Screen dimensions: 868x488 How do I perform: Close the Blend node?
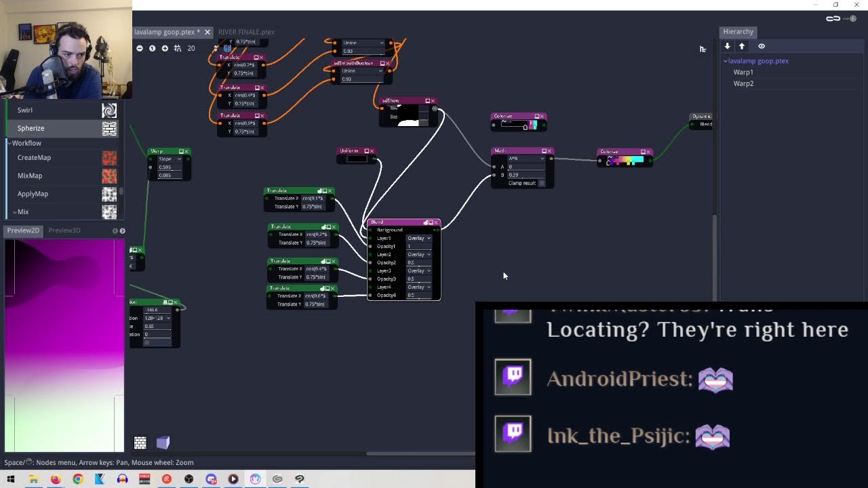tap(436, 222)
